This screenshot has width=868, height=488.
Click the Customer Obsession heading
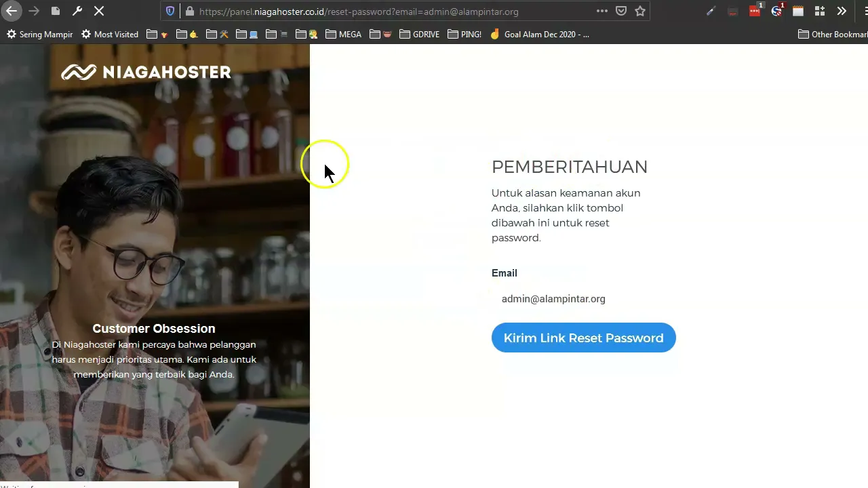(154, 329)
